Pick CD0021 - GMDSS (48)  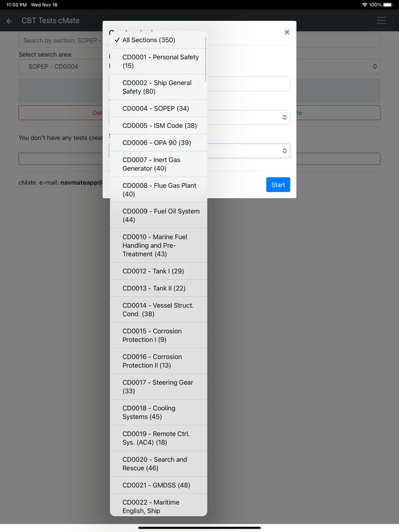point(156,485)
